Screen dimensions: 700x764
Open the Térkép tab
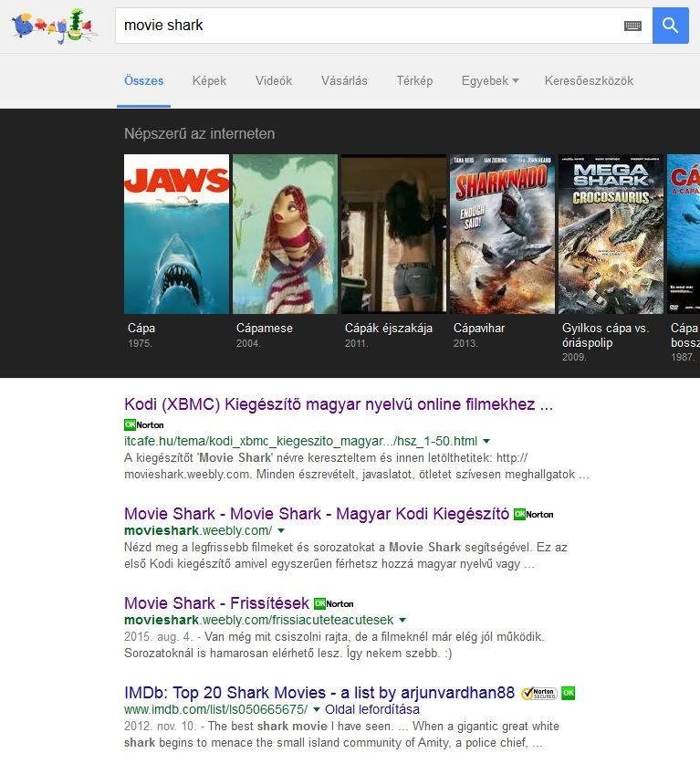[x=414, y=81]
